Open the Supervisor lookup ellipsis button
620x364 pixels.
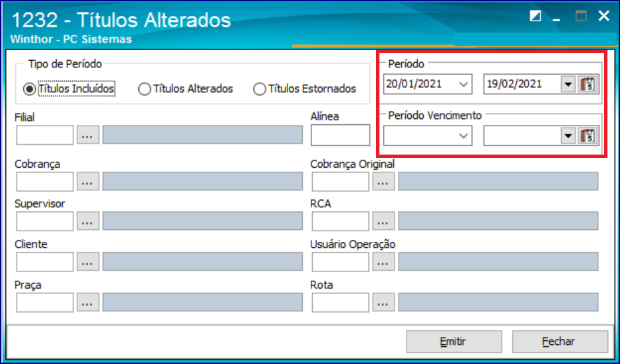88,221
